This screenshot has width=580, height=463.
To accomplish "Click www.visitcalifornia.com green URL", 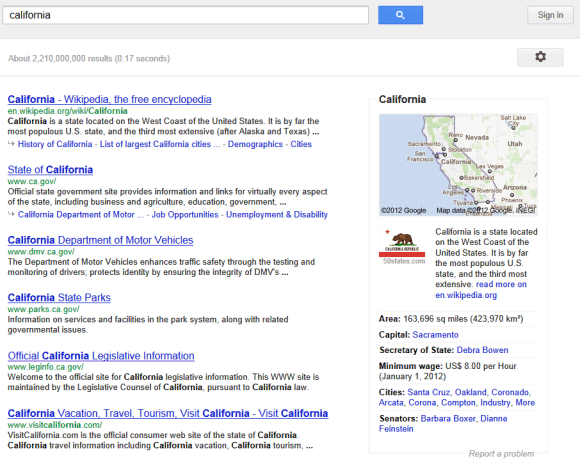I will (55, 425).
